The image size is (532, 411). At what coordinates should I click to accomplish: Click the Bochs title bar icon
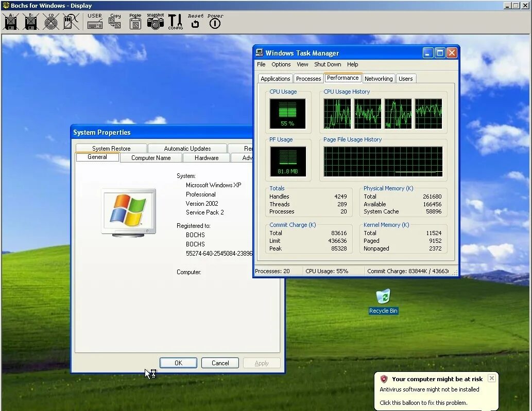coord(6,5)
